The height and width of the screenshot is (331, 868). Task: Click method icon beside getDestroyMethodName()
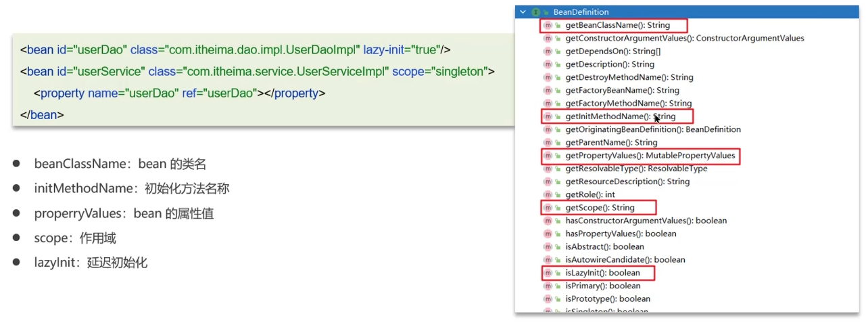pos(548,77)
